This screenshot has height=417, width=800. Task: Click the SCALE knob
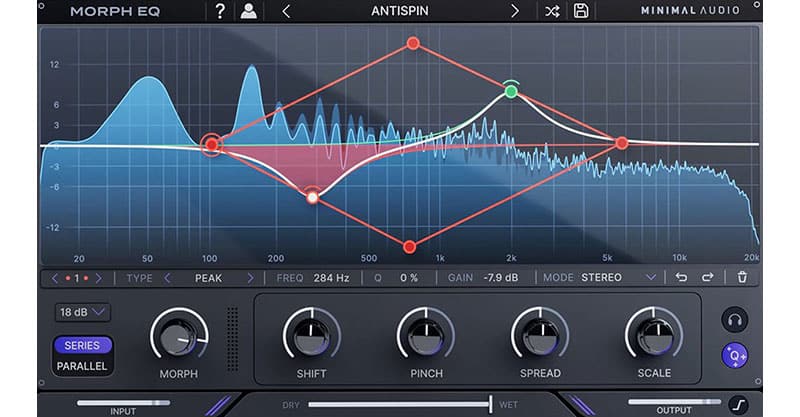(655, 335)
